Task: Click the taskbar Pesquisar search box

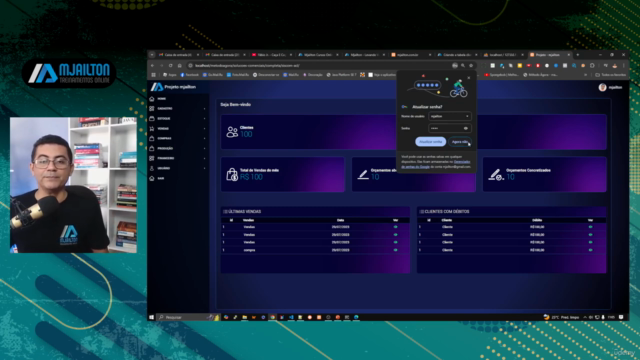Action: [189, 317]
